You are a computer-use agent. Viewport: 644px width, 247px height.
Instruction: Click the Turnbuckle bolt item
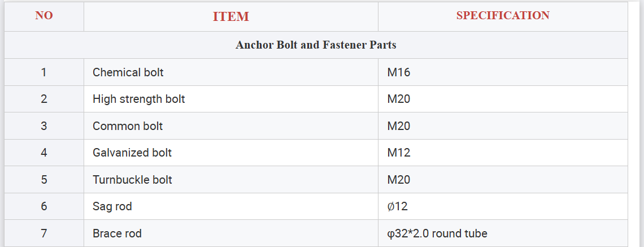point(132,180)
